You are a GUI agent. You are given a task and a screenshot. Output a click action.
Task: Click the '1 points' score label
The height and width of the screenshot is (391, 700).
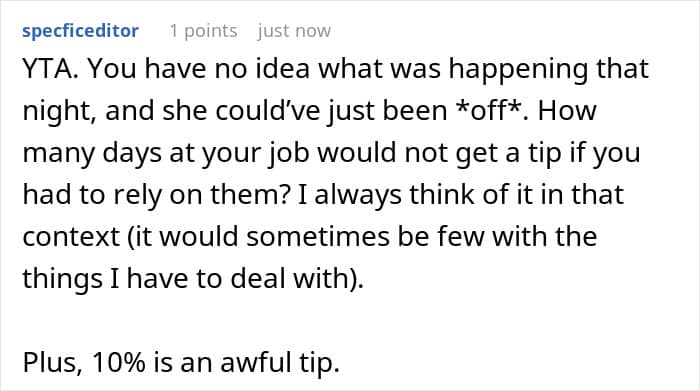click(x=203, y=31)
